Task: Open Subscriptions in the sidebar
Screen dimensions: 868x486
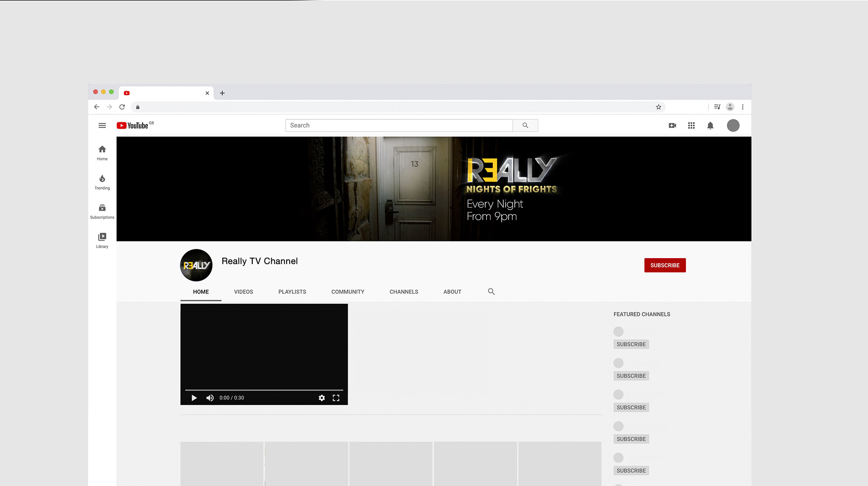Action: tap(102, 212)
